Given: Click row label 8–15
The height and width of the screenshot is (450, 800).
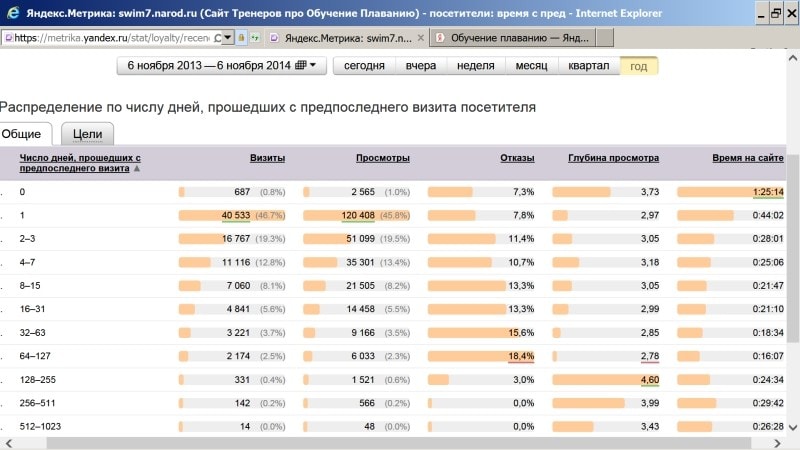Looking at the screenshot, I should point(30,286).
